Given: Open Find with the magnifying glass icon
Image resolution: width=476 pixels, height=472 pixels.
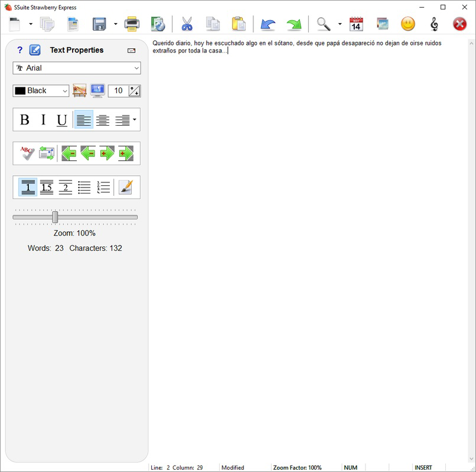Looking at the screenshot, I should click(x=324, y=24).
